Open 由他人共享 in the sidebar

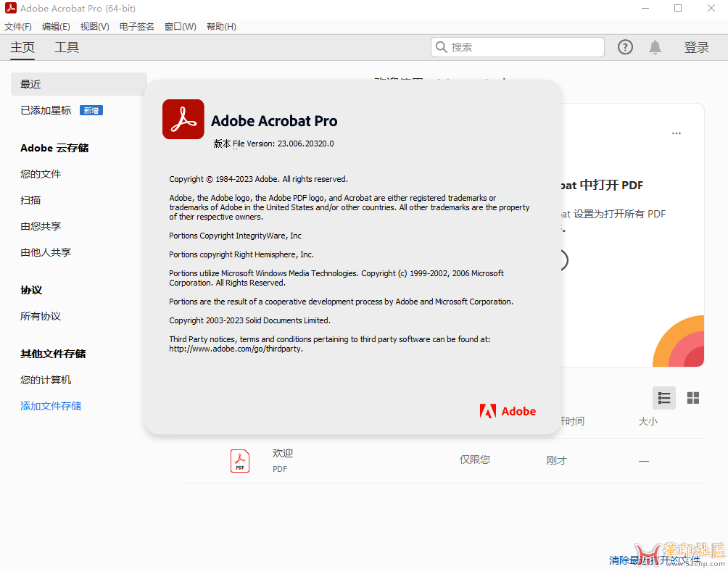46,252
